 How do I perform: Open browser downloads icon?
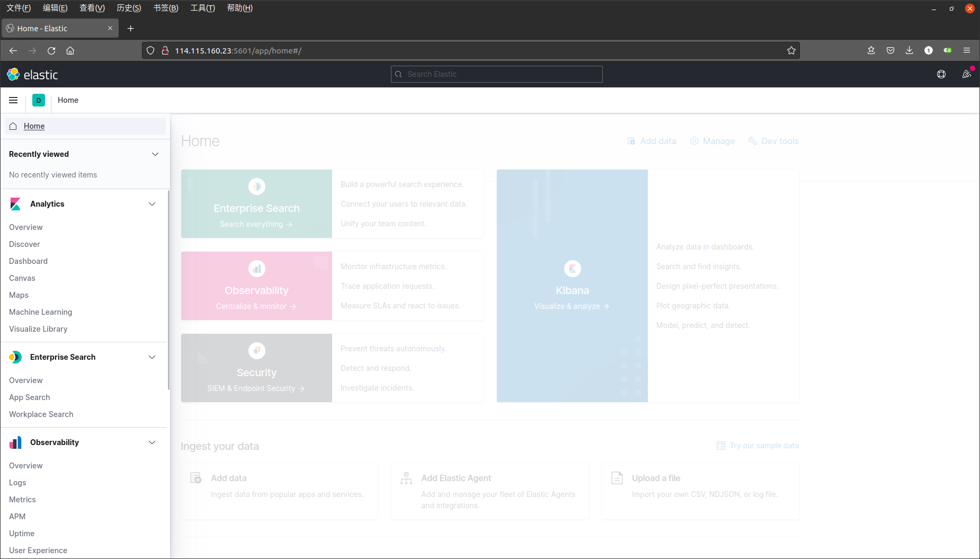(x=909, y=50)
